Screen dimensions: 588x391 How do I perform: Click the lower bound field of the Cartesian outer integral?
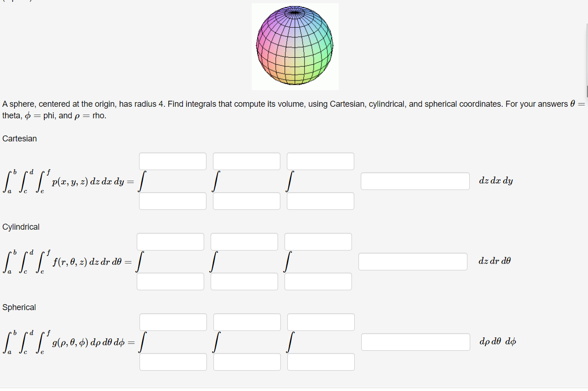pos(172,201)
